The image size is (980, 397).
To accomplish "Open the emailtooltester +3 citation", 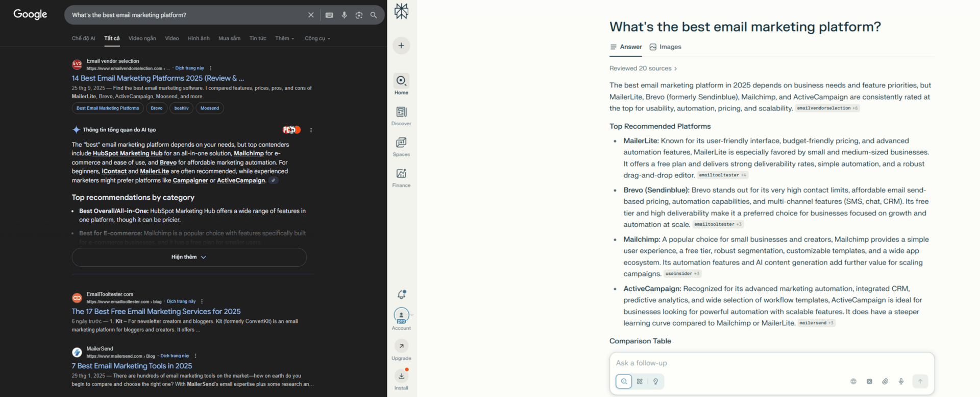I will (x=719, y=224).
